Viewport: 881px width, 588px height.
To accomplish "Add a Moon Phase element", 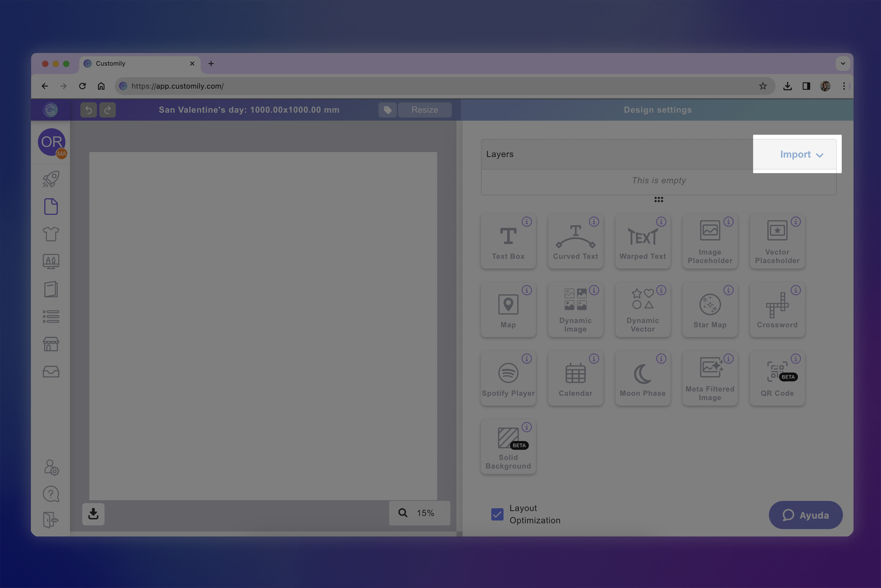I will click(642, 378).
